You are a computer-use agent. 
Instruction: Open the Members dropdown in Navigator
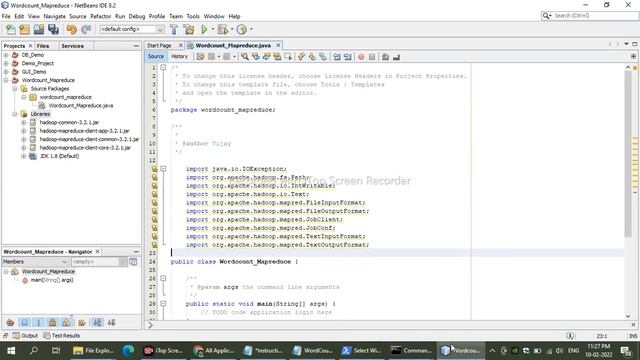(x=35, y=262)
